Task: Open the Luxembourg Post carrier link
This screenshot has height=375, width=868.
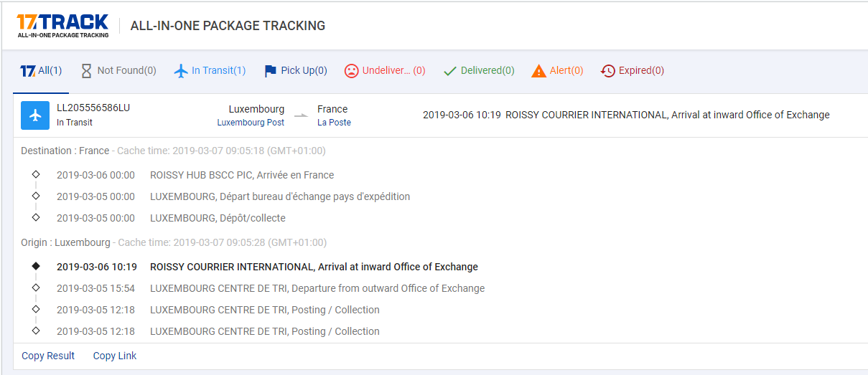Action: pos(251,123)
